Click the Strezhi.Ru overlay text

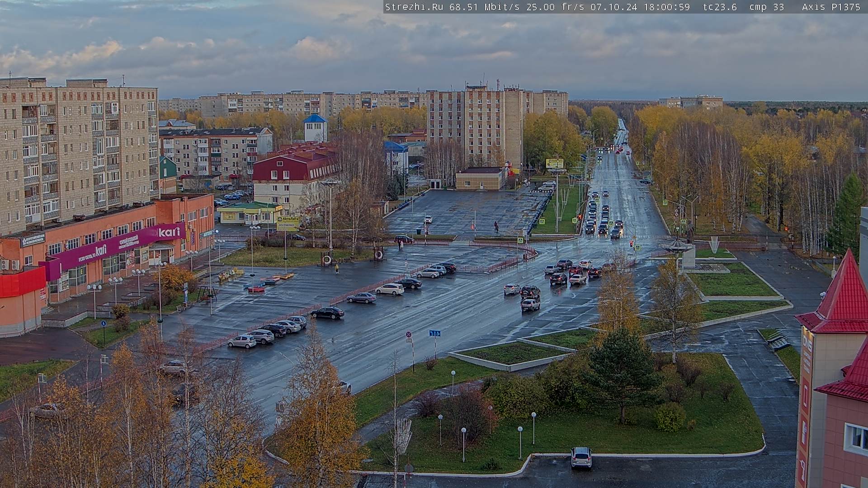414,7
